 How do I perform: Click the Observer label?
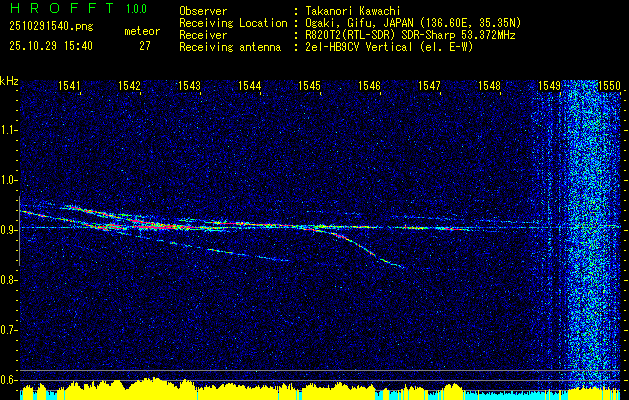click(203, 11)
